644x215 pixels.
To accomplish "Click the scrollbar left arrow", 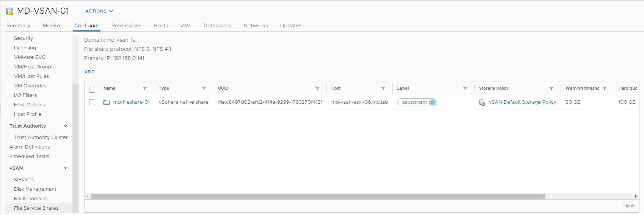I will tap(88, 196).
